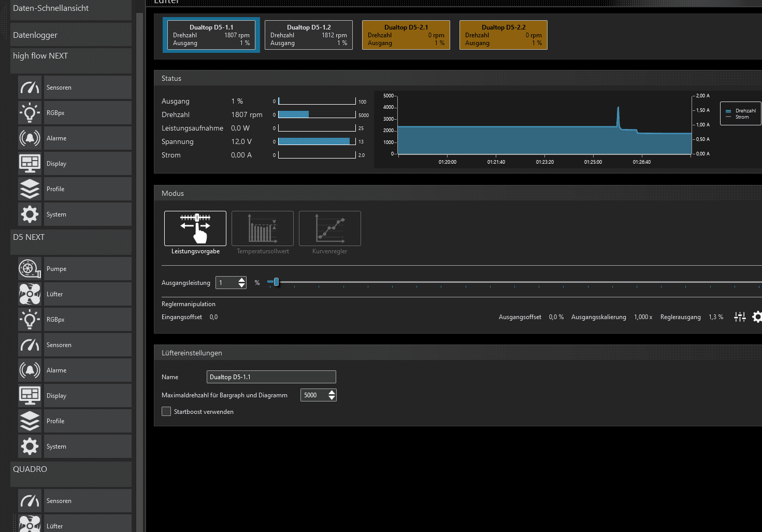
Task: Open D5 NEXT Profile layers icon
Action: click(x=30, y=421)
